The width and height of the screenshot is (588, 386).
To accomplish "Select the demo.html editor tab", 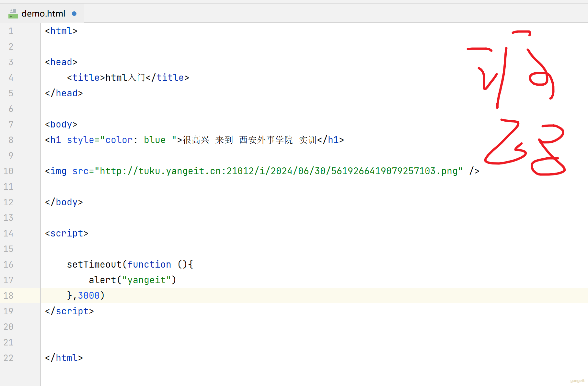I will tap(42, 14).
